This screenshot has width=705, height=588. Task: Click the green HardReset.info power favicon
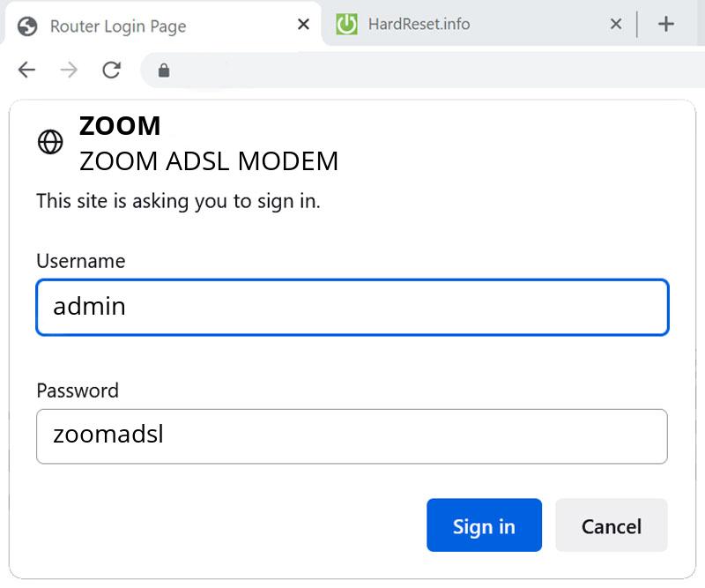pos(347,25)
